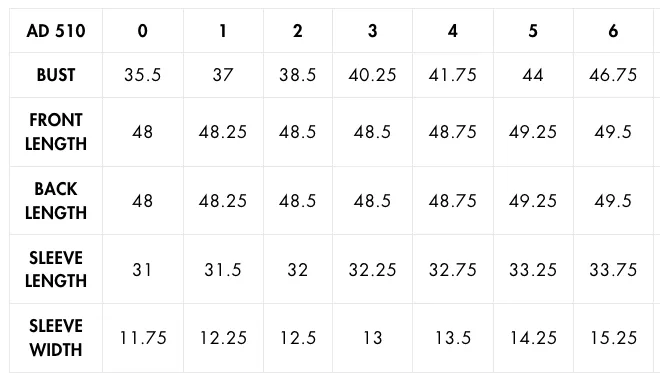Select the bust value 40.25

pyautogui.click(x=373, y=75)
